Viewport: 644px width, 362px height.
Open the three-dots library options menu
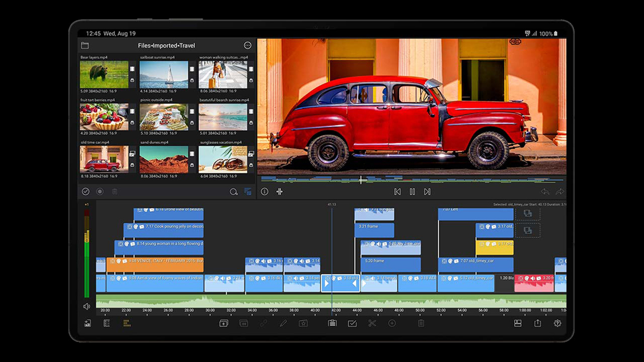(248, 46)
